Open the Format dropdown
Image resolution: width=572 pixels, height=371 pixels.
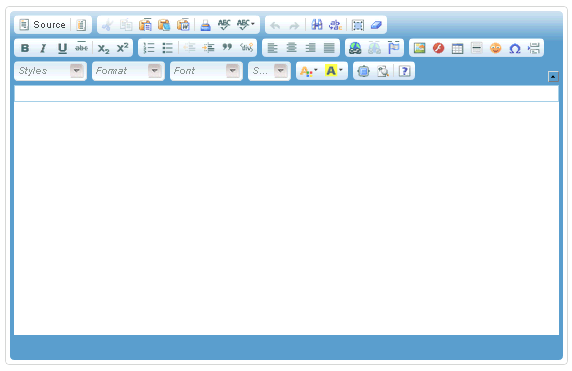[128, 71]
